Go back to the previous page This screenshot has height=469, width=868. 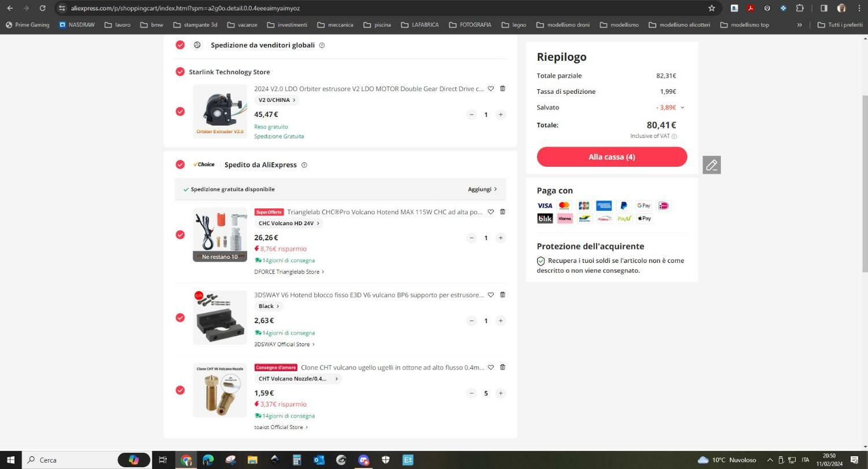[x=10, y=8]
